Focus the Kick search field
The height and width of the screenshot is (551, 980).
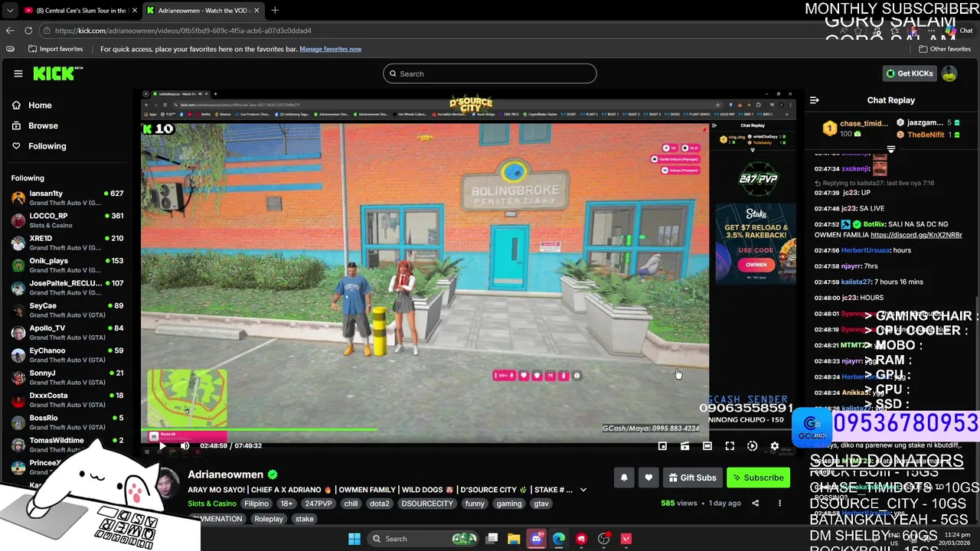coord(490,73)
